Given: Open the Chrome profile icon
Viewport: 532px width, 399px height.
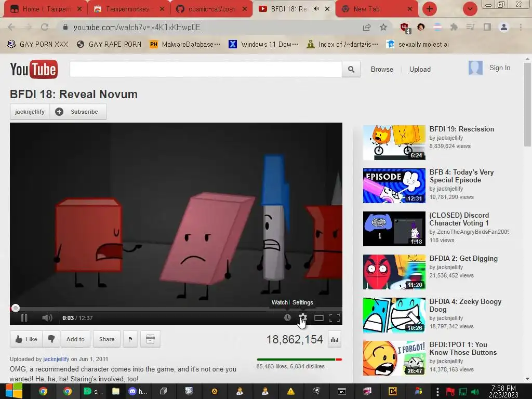Looking at the screenshot, I should click(504, 27).
